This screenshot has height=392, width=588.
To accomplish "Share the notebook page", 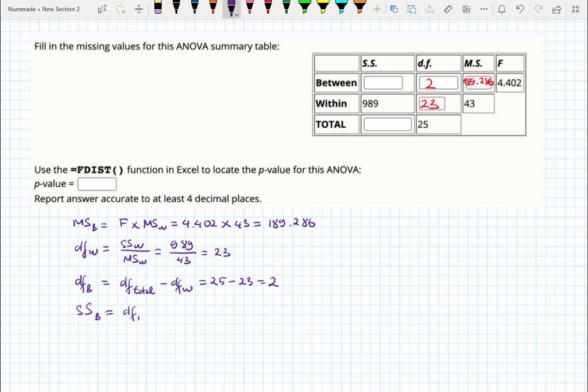I will click(556, 9).
